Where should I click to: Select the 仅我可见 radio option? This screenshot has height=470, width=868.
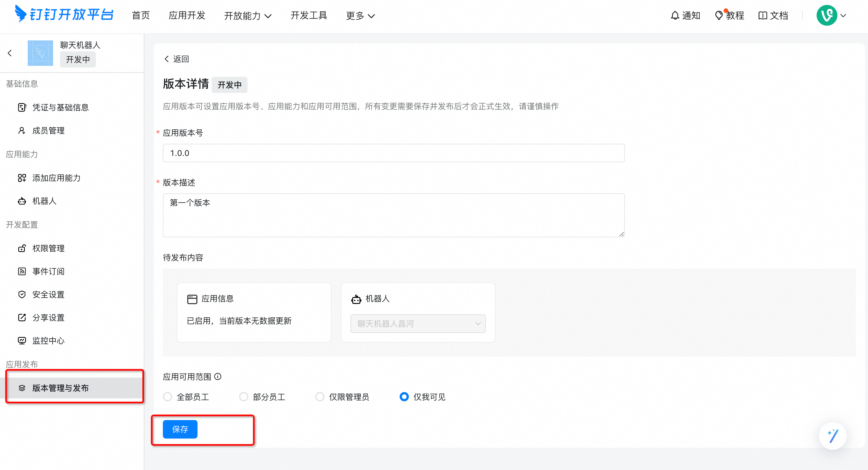coord(404,397)
